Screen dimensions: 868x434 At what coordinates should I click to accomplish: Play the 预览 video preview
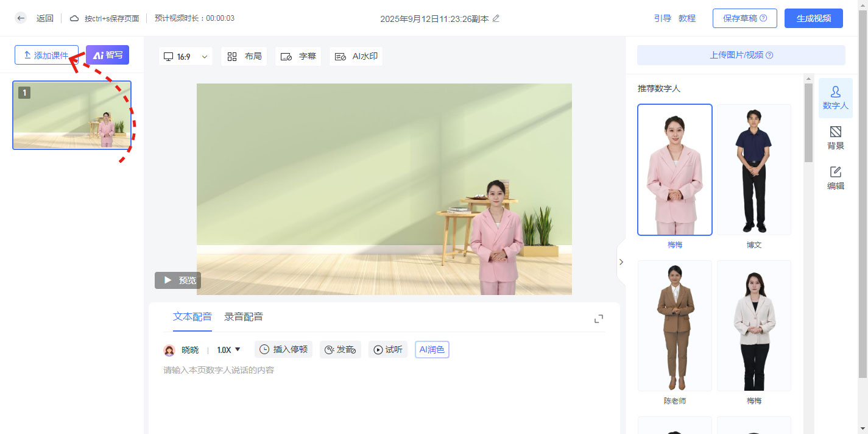tap(177, 280)
